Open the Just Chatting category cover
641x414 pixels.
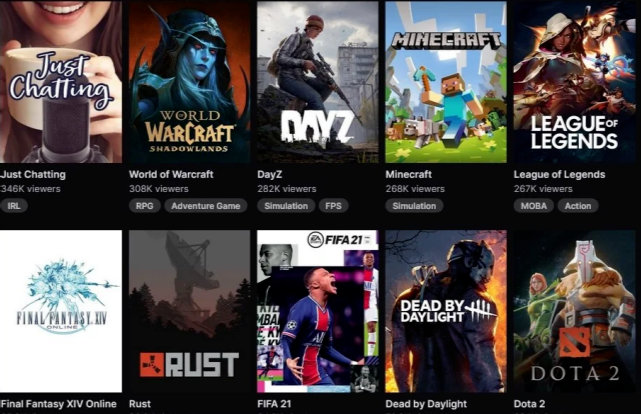click(61, 82)
